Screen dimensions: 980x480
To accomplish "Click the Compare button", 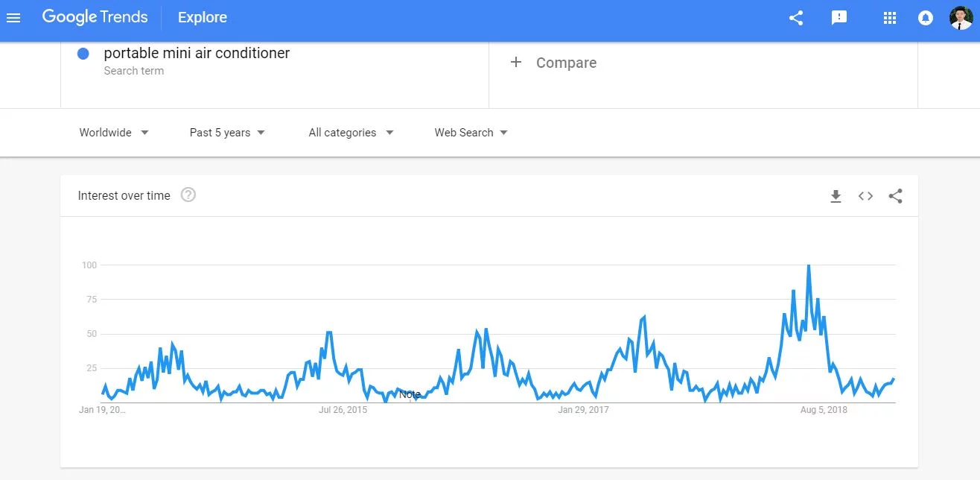I will click(x=566, y=63).
